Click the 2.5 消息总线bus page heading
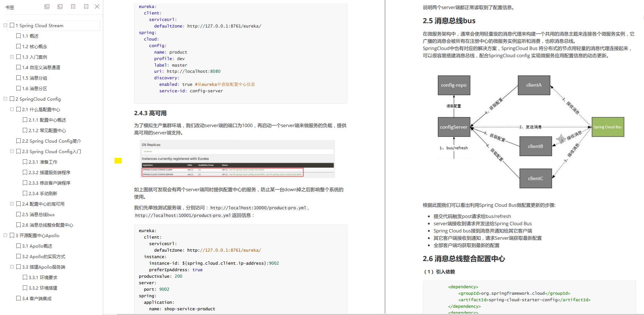Viewport: 644px width, 315px height. point(449,21)
